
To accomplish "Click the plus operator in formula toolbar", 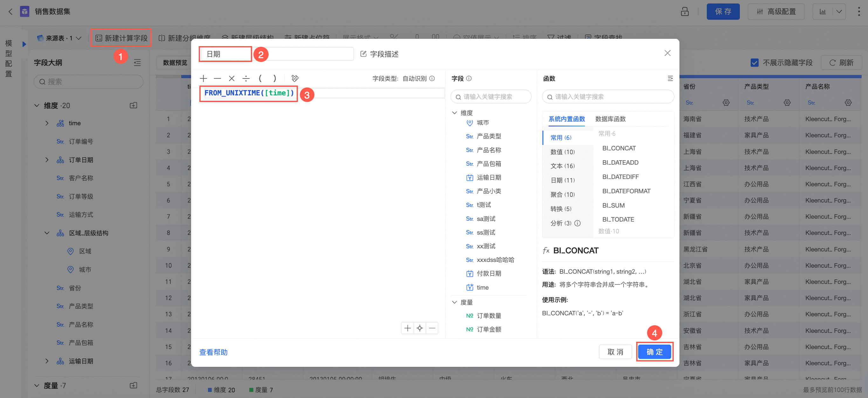I will [203, 79].
